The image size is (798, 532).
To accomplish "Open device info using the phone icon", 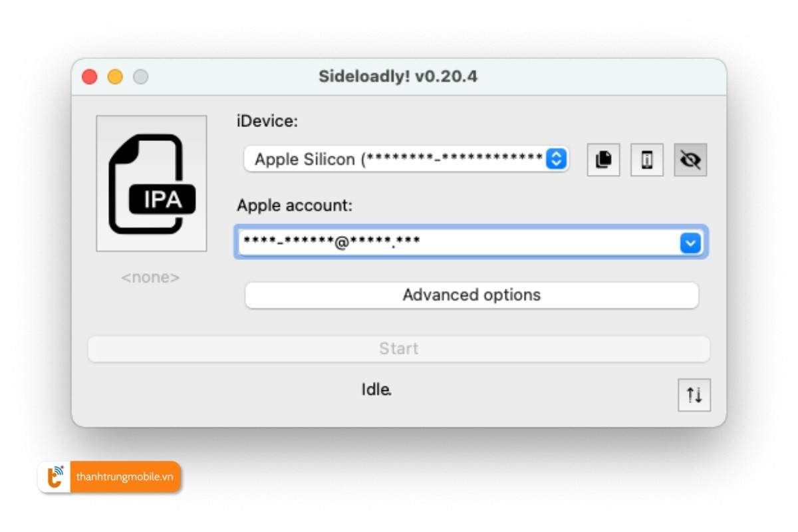I will (646, 160).
